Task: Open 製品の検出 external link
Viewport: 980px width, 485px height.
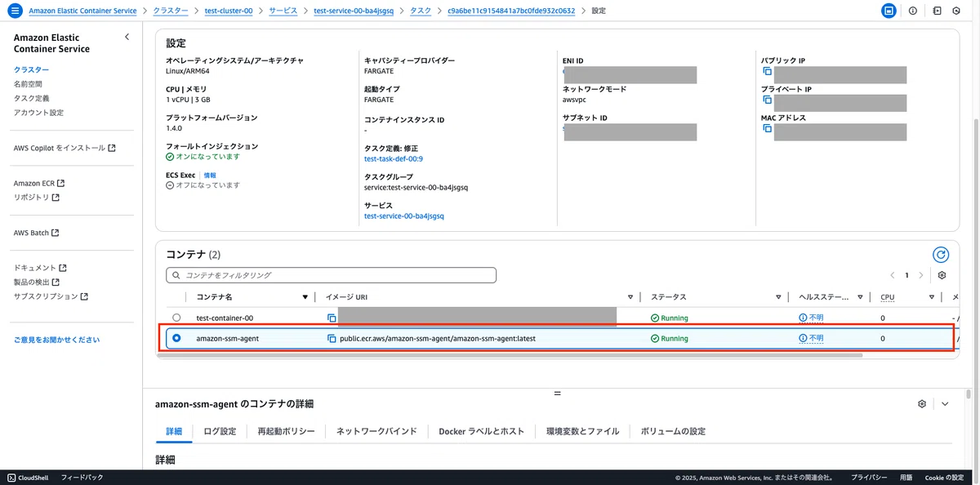Action: pos(38,282)
